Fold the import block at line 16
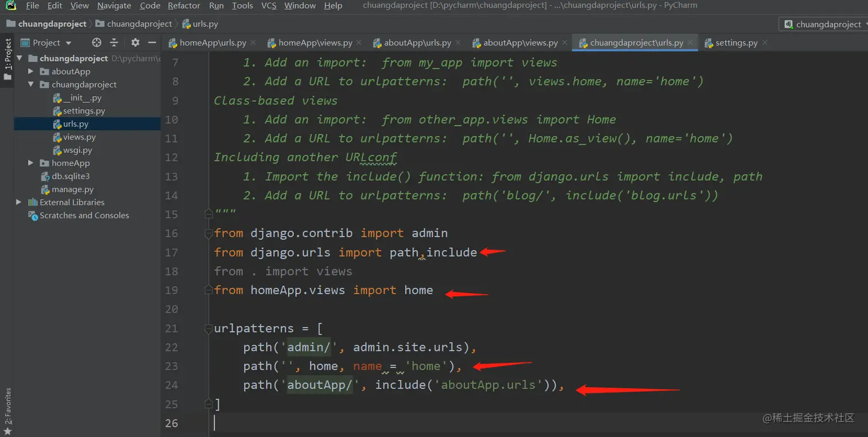Image resolution: width=868 pixels, height=437 pixels. [209, 233]
